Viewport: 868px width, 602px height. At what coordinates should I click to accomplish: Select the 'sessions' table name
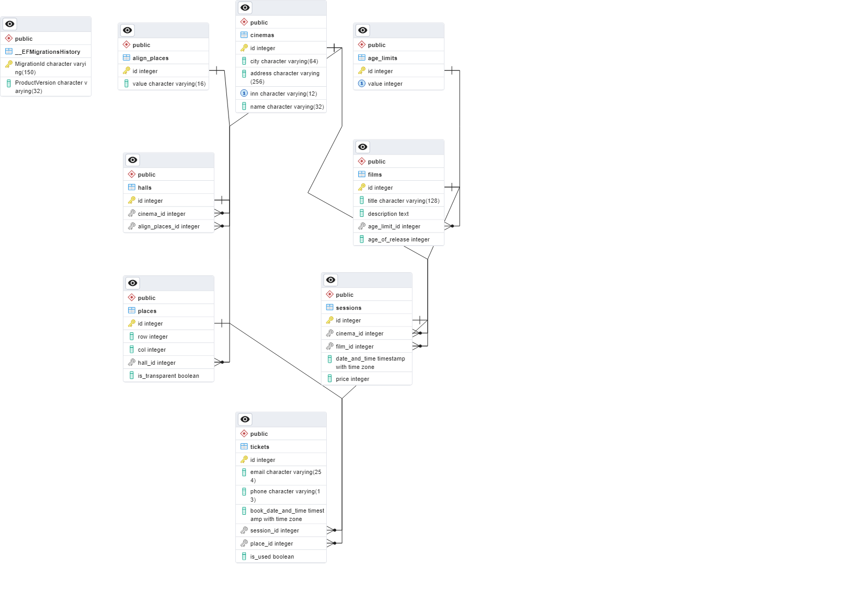[x=349, y=308]
